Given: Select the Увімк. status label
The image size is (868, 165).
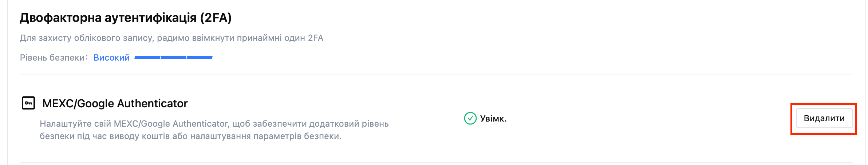Looking at the screenshot, I should pos(493,119).
